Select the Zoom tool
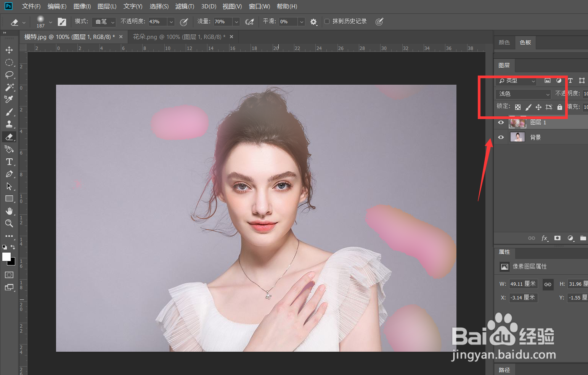Image resolution: width=588 pixels, height=375 pixels. tap(9, 224)
